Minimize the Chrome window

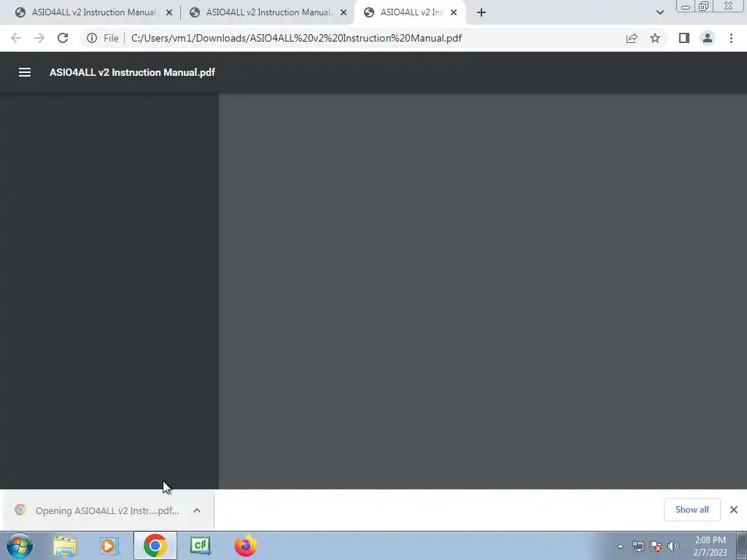click(x=686, y=7)
